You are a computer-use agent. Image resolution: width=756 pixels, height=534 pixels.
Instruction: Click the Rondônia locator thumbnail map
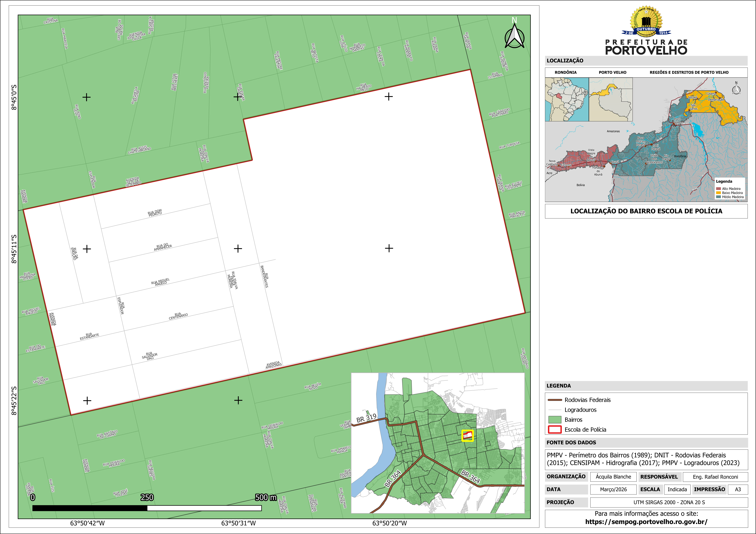click(x=567, y=99)
